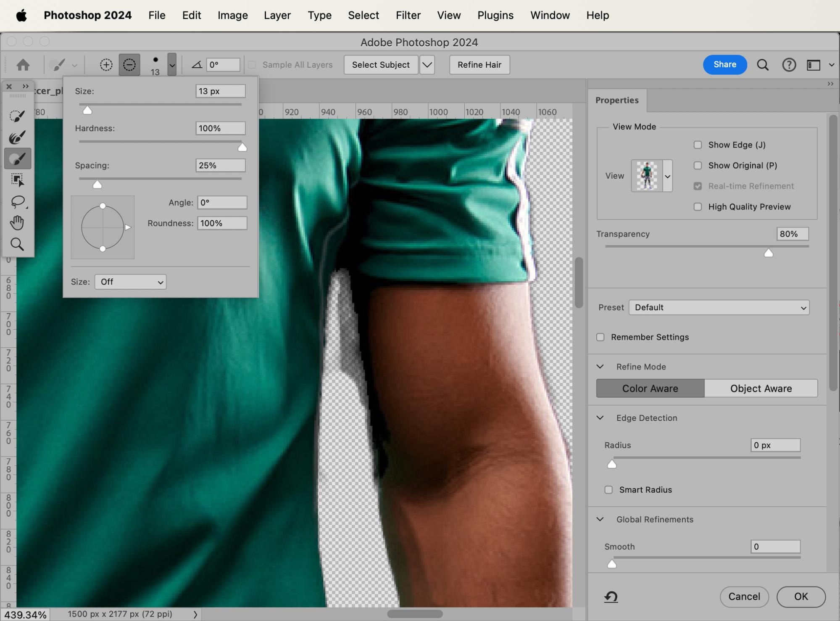This screenshot has width=840, height=621.
Task: Switch Refine Mode to Object Aware
Action: pos(761,388)
